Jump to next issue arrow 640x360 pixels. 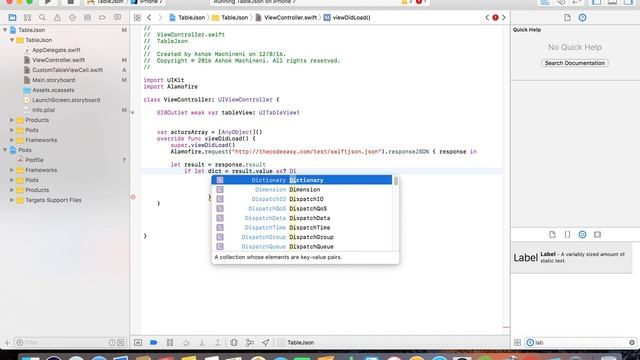504,18
